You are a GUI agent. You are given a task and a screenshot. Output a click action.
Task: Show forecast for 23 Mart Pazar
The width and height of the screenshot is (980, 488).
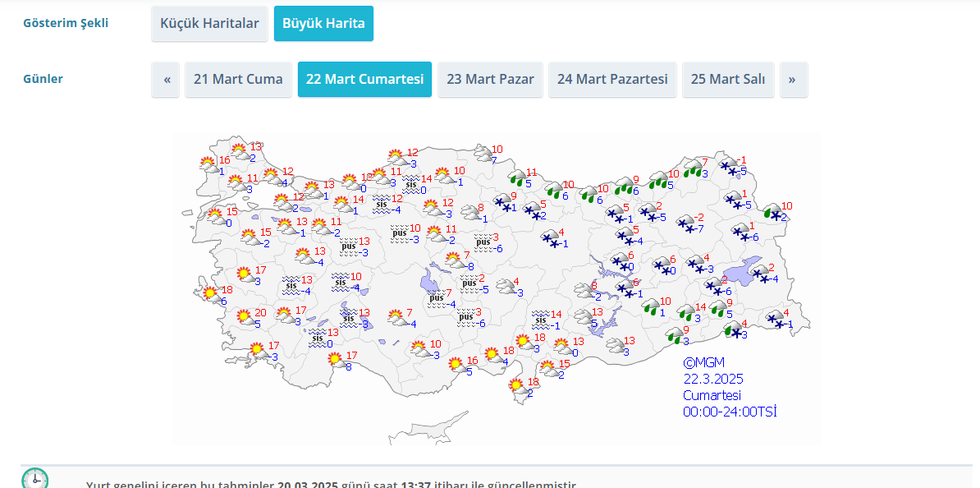pyautogui.click(x=490, y=80)
